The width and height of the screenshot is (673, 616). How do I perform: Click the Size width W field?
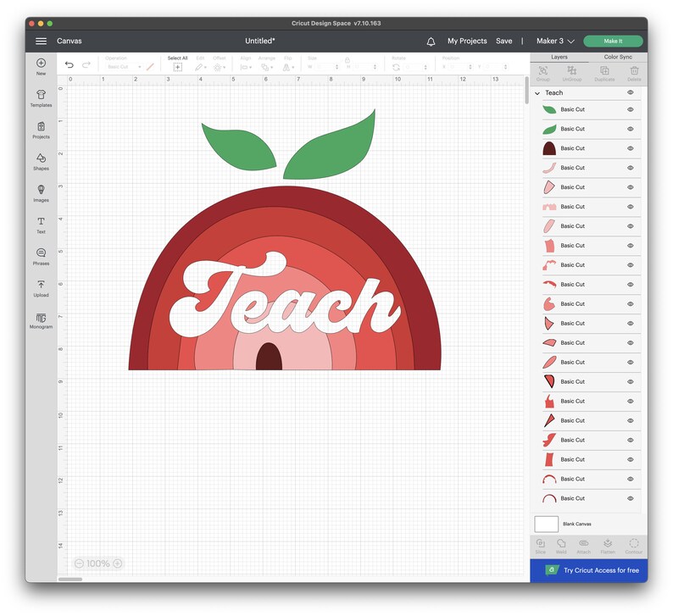326,67
